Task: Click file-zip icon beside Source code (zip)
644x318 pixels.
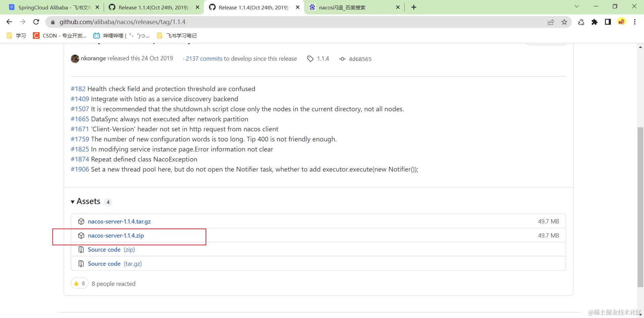Action: click(81, 250)
